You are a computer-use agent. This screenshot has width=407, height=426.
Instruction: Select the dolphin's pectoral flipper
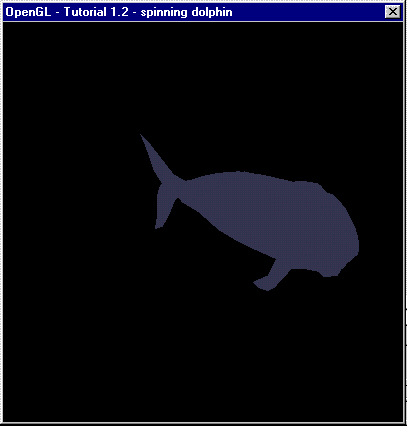pos(270,276)
